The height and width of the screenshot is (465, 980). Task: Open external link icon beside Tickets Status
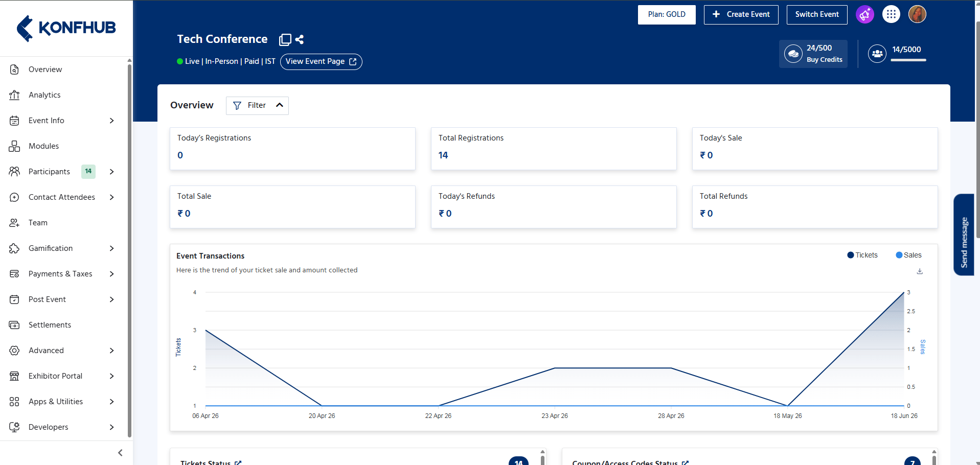tap(238, 463)
